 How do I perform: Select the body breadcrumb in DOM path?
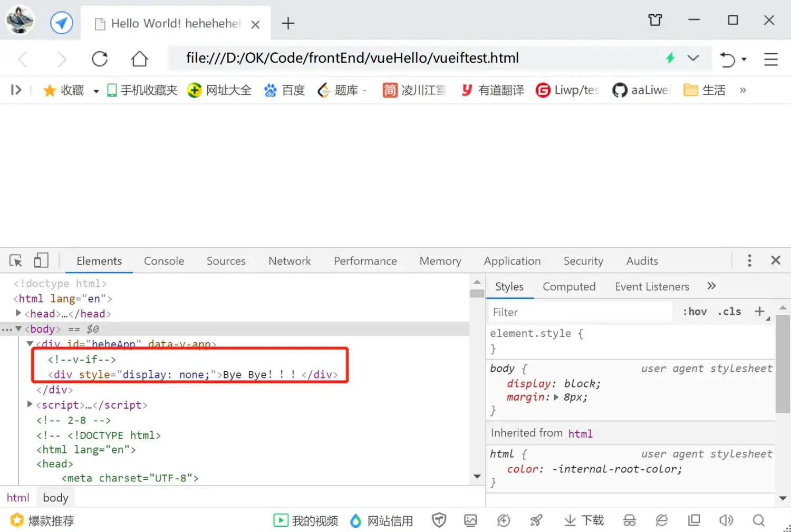[55, 498]
